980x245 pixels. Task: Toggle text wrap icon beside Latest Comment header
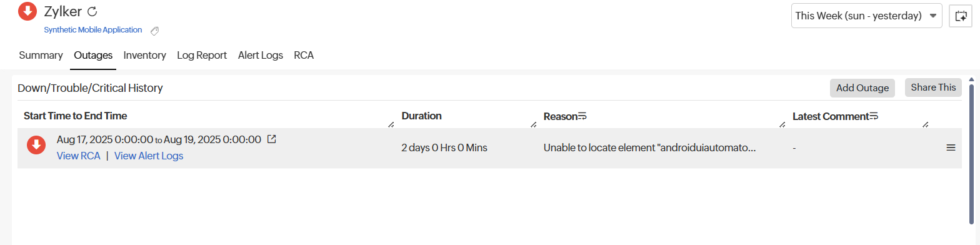pyautogui.click(x=874, y=116)
